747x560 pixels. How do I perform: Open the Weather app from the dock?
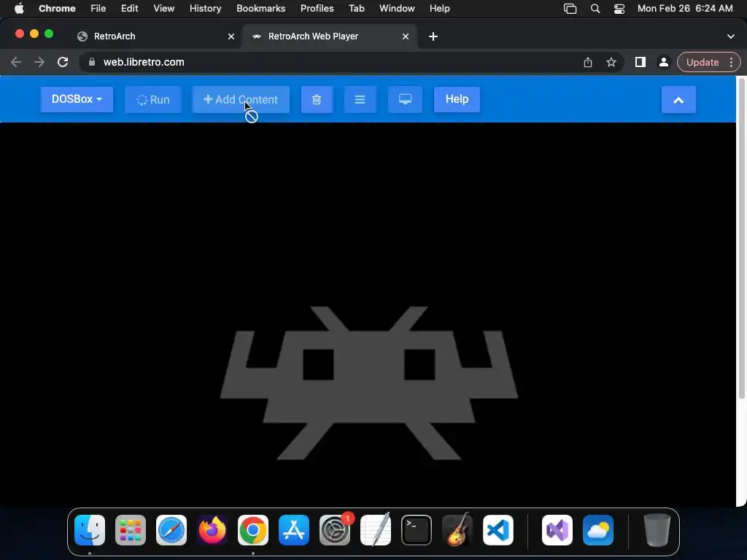tap(598, 530)
